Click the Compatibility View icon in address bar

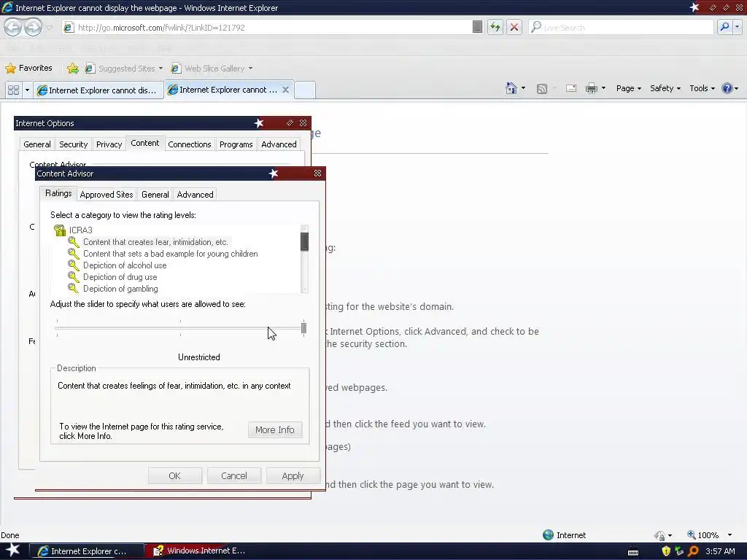click(x=477, y=27)
